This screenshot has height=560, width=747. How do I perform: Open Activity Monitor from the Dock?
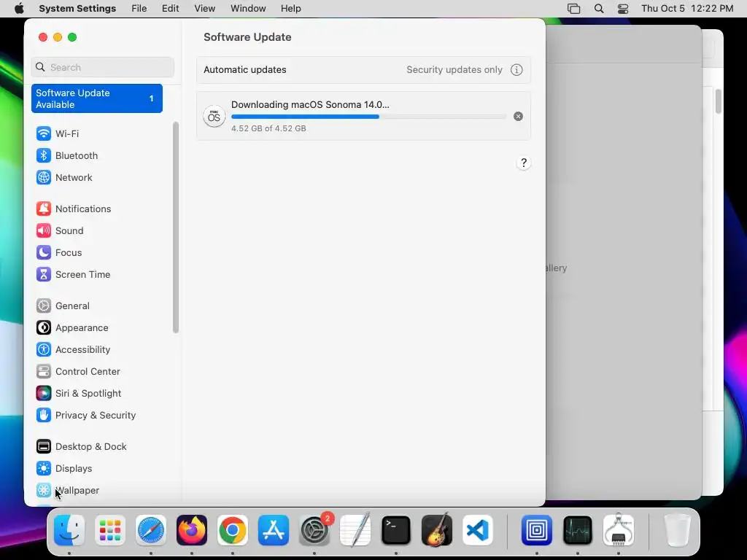(578, 530)
